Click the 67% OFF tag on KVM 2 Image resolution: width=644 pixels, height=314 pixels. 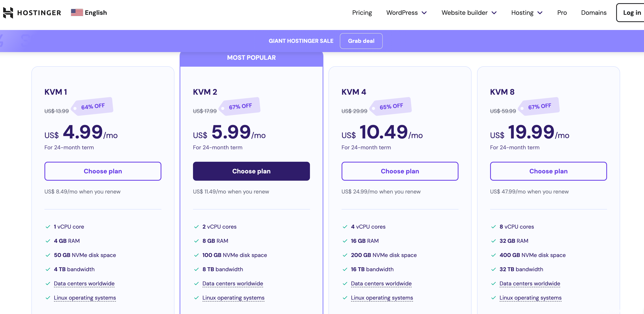[240, 106]
